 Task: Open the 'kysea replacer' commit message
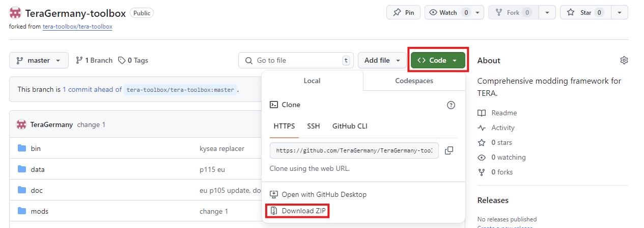click(222, 148)
